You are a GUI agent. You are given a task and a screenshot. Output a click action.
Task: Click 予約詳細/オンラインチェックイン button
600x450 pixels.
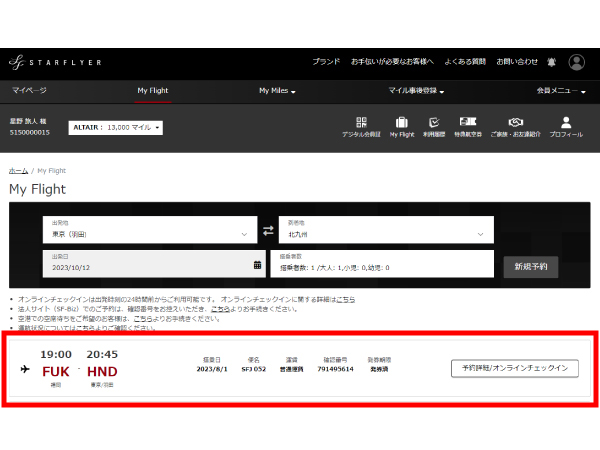[x=514, y=368]
